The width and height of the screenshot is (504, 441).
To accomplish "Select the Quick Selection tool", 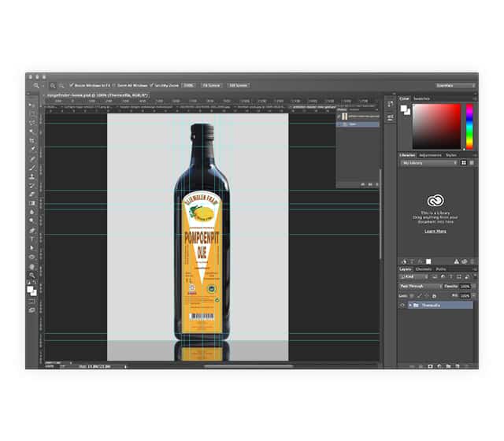I will pyautogui.click(x=31, y=132).
